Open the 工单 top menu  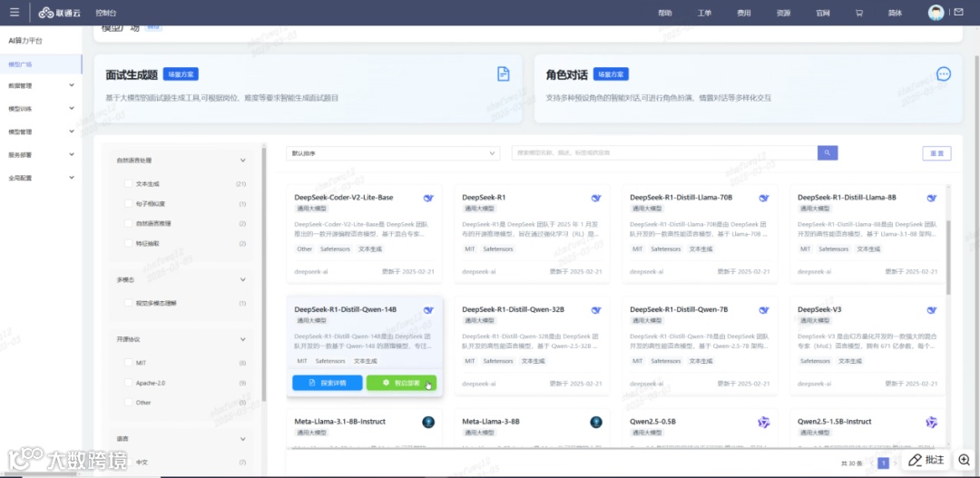click(x=704, y=13)
